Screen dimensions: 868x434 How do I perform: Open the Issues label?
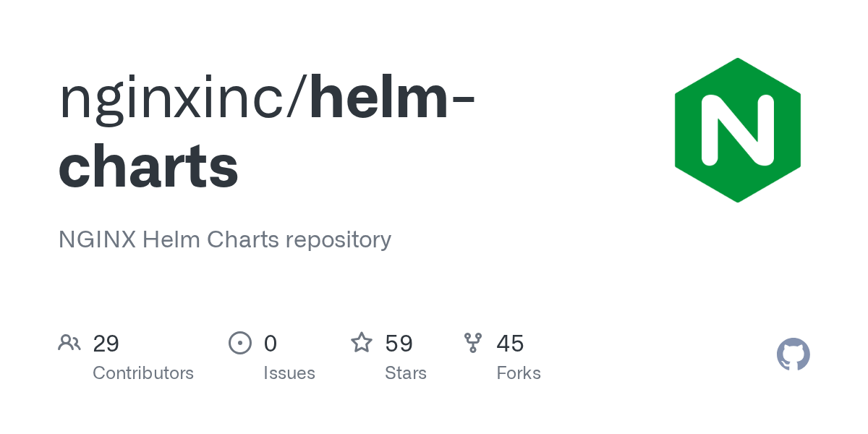289,373
